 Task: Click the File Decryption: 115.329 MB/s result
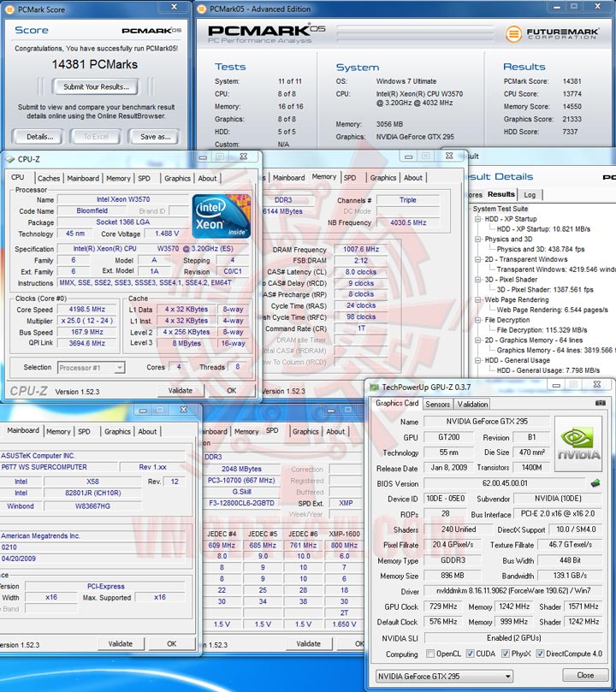tap(542, 330)
